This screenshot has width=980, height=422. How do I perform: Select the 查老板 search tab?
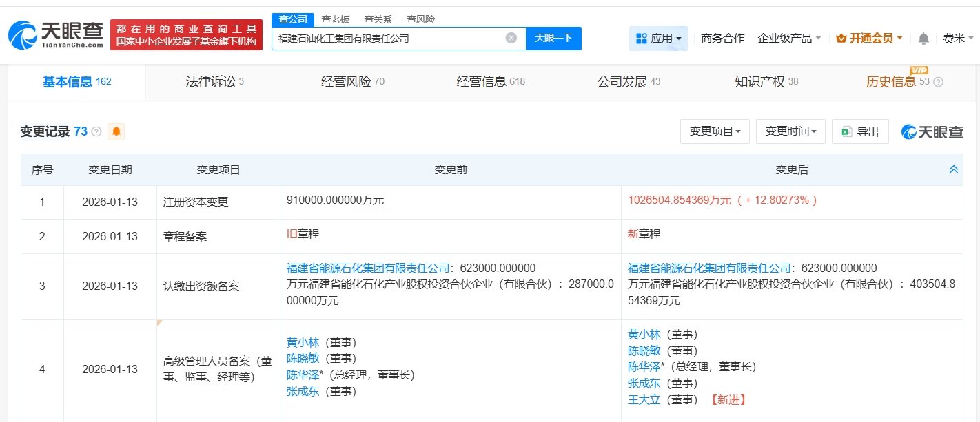(x=336, y=19)
